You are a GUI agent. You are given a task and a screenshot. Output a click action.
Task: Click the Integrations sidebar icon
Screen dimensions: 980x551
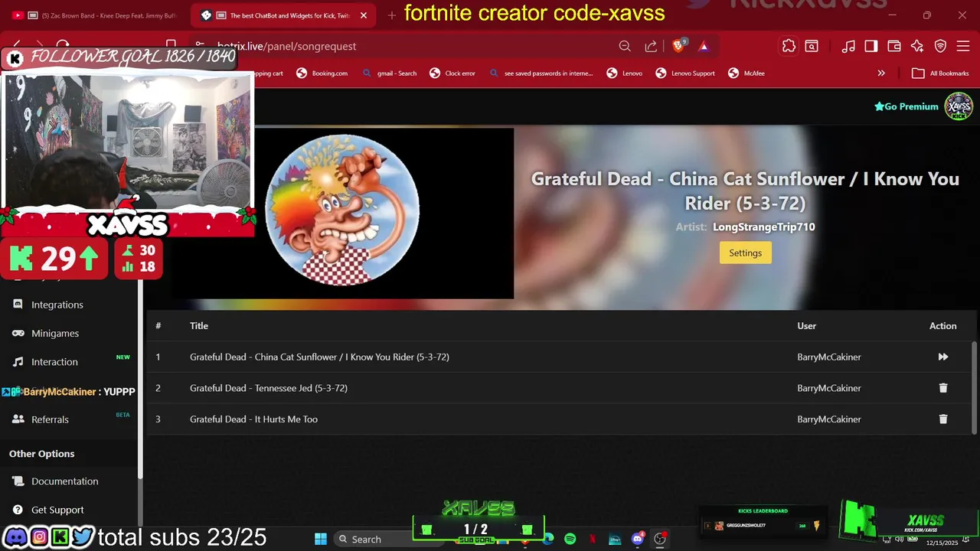(18, 304)
